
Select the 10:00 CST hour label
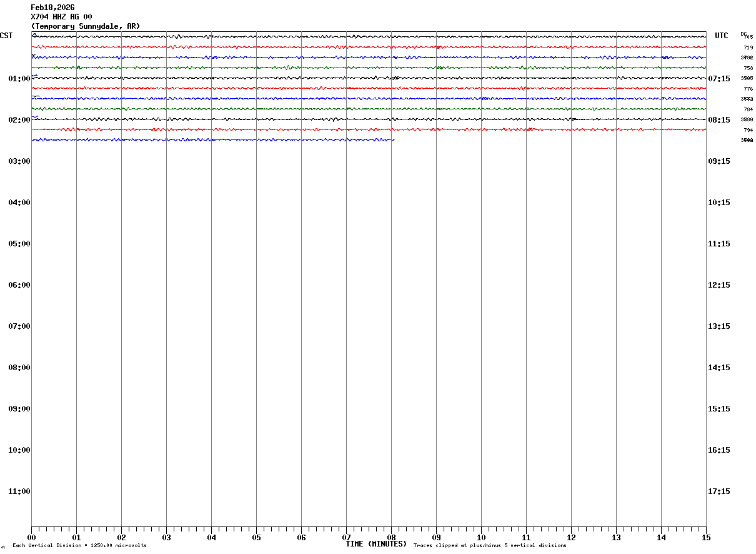click(x=19, y=450)
